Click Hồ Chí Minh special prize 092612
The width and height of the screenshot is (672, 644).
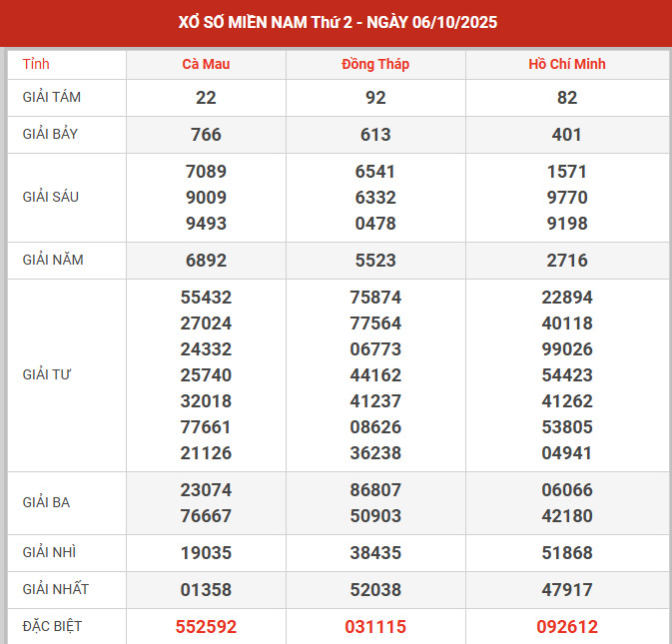[x=567, y=627]
